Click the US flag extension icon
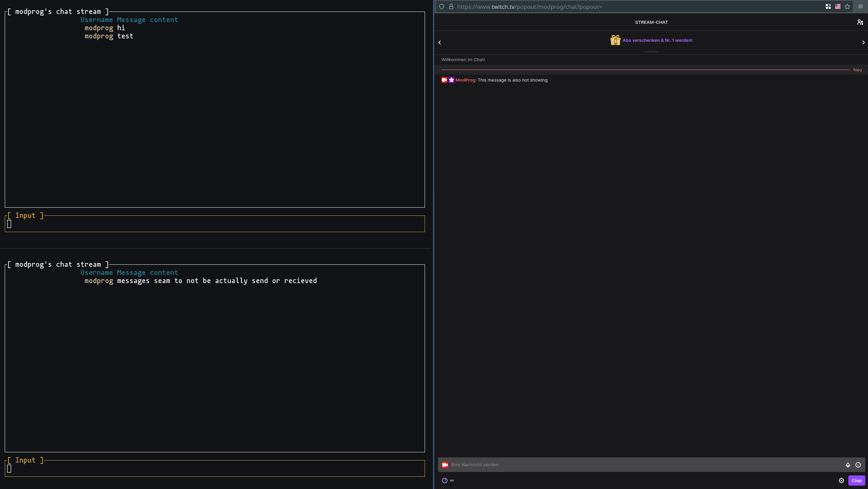This screenshot has width=868, height=489. click(x=838, y=7)
